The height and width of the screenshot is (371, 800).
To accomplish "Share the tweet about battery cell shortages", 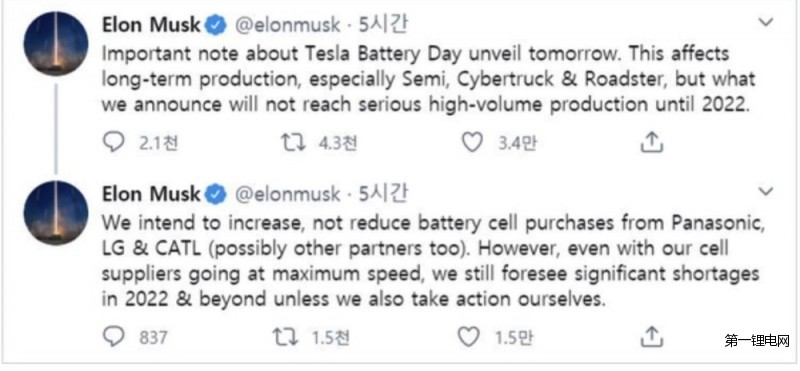I will (652, 337).
